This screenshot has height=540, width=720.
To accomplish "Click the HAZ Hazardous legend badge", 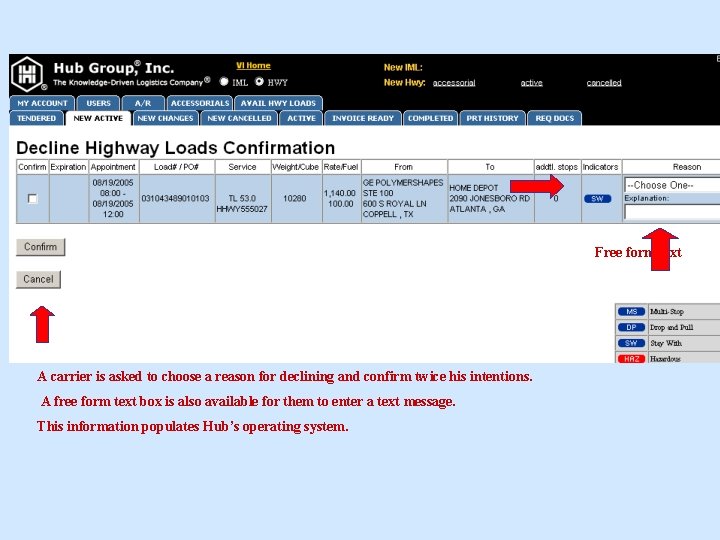I will point(631,359).
